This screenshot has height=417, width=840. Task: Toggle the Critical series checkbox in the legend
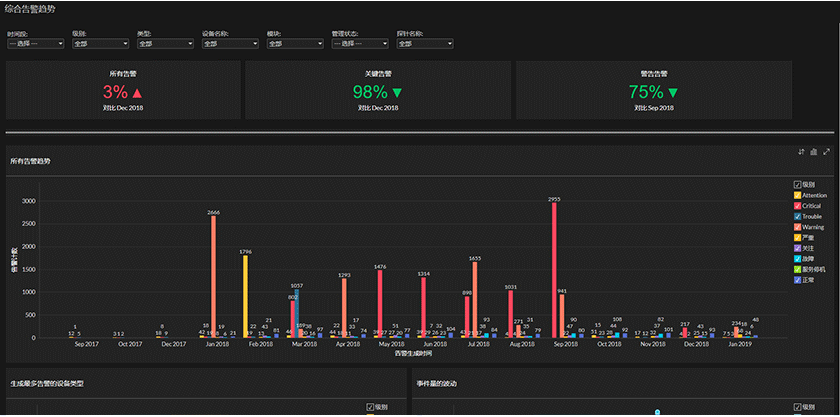click(797, 206)
